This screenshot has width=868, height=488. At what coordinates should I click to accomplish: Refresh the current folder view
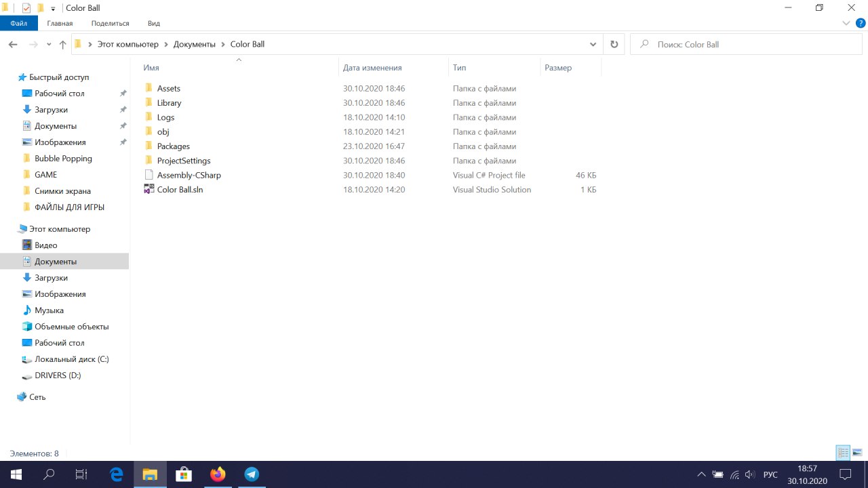[614, 44]
